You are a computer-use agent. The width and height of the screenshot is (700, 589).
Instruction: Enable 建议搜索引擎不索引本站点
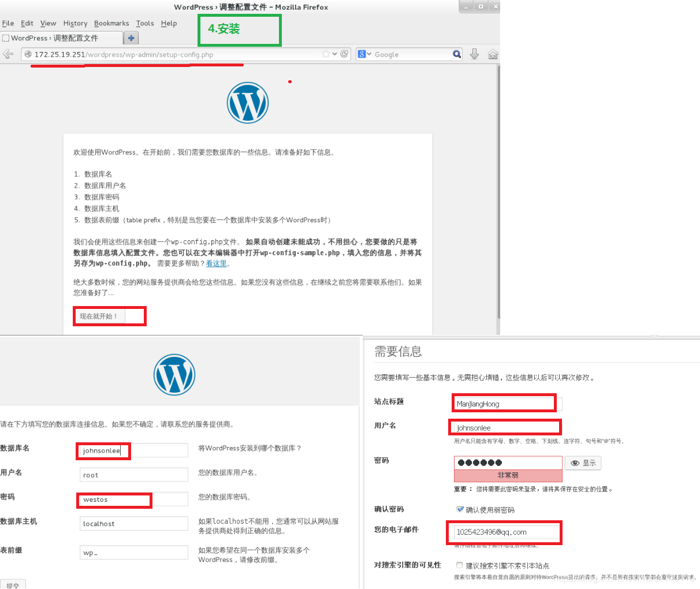click(x=459, y=565)
